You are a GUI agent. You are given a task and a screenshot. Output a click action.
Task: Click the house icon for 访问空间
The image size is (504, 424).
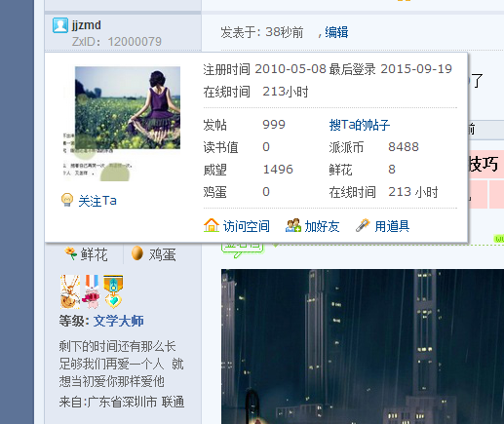[x=212, y=225]
